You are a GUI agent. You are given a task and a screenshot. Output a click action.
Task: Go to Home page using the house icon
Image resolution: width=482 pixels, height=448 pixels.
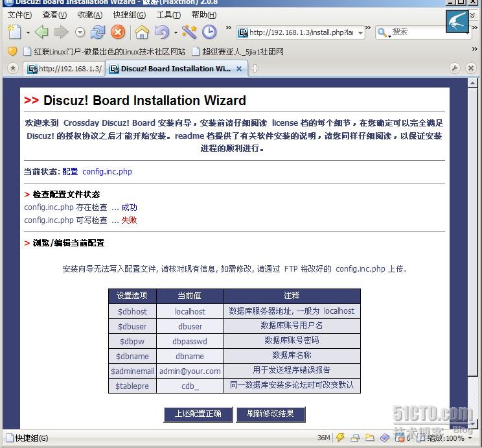(142, 32)
